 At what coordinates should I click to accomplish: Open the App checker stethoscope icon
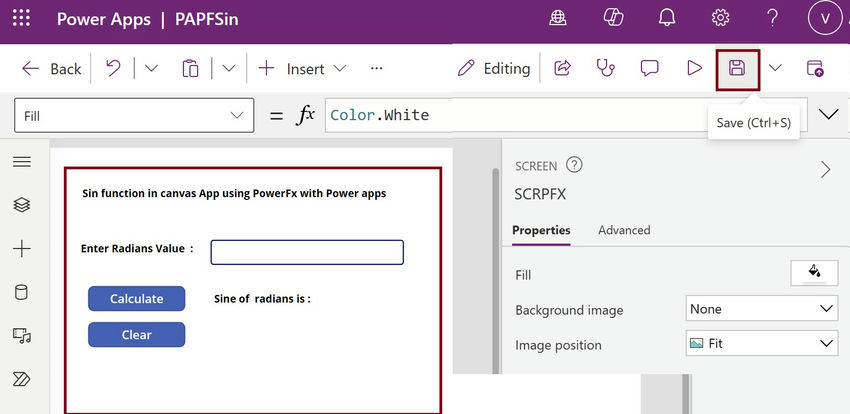[x=605, y=68]
